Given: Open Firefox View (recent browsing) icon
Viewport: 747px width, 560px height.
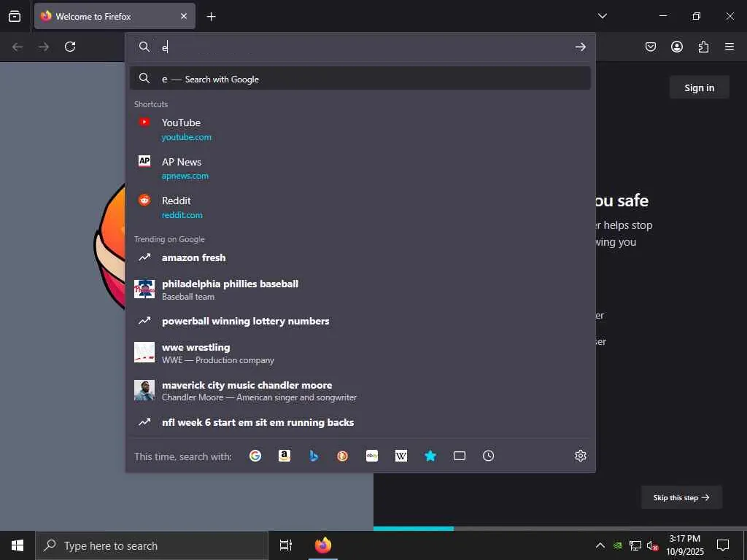Looking at the screenshot, I should click(x=15, y=16).
